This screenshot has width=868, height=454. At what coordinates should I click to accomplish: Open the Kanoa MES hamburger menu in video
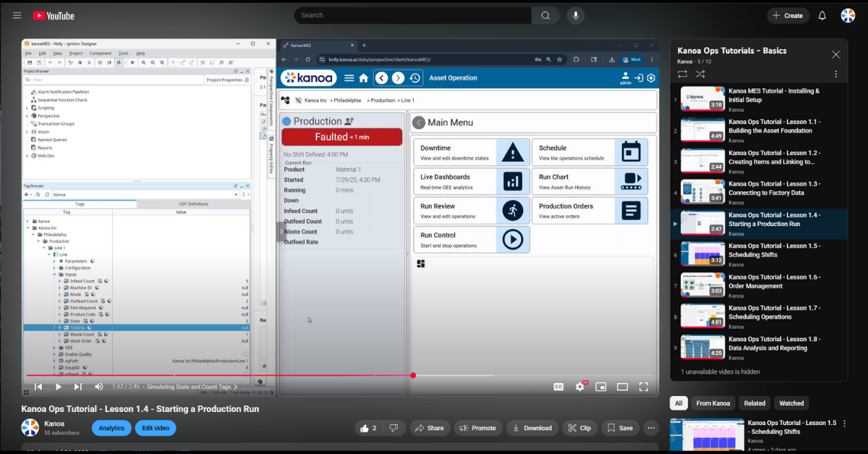(349, 78)
